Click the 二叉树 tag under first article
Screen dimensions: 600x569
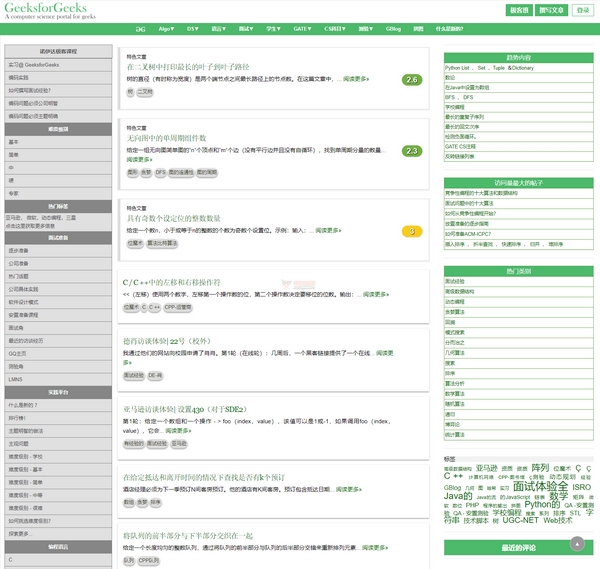click(x=145, y=92)
